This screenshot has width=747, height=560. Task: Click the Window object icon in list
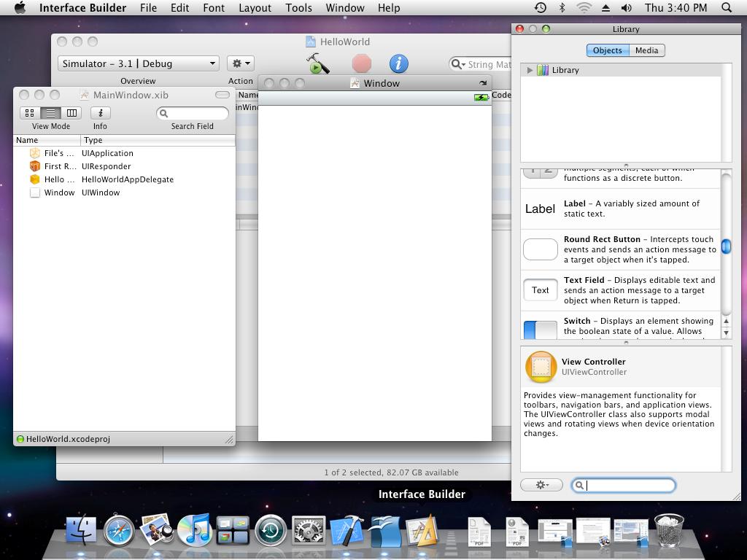click(x=35, y=192)
